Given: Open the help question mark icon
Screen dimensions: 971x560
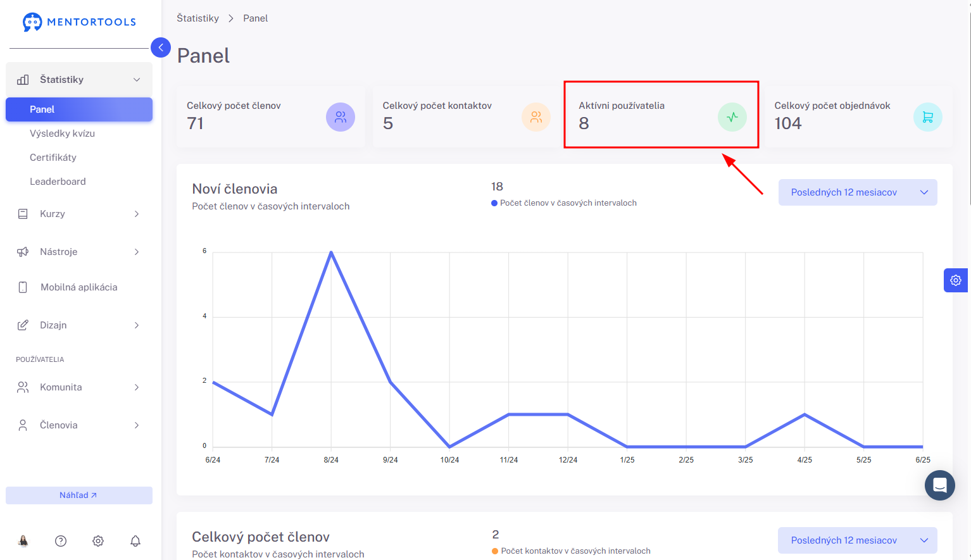Looking at the screenshot, I should (x=61, y=541).
